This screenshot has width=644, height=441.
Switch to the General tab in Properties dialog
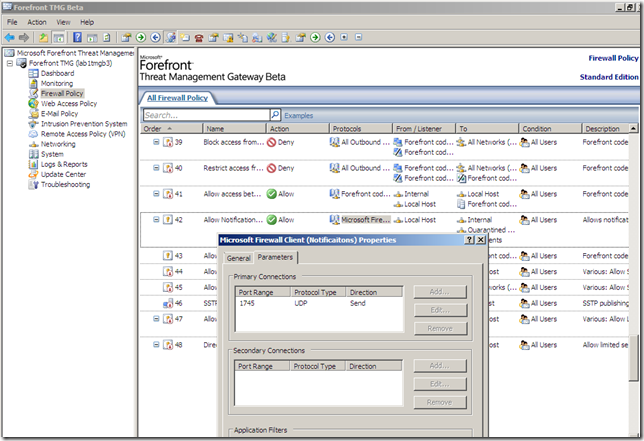pyautogui.click(x=238, y=258)
